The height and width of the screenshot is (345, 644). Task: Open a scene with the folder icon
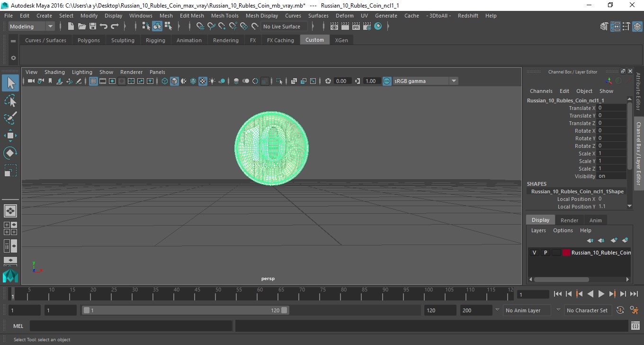[x=82, y=27]
